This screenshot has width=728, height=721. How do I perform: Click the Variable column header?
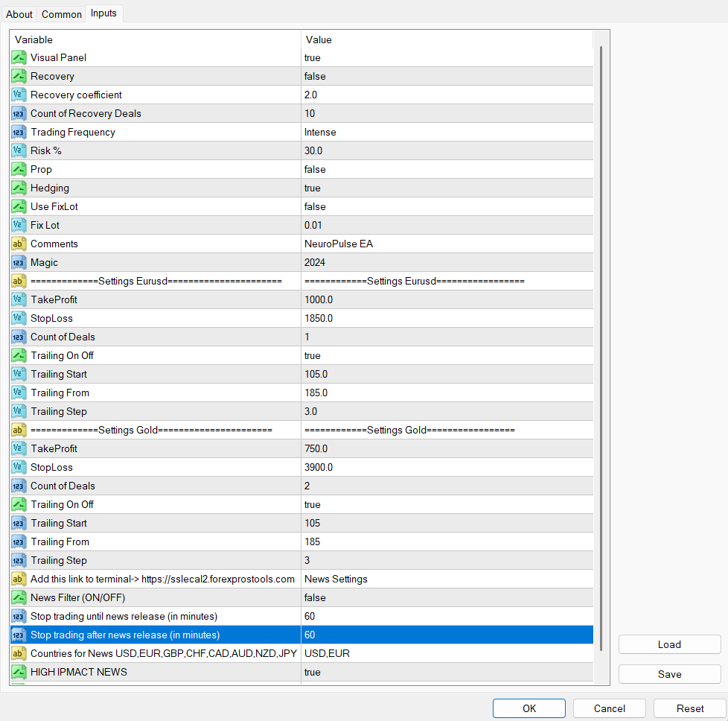(x=156, y=39)
